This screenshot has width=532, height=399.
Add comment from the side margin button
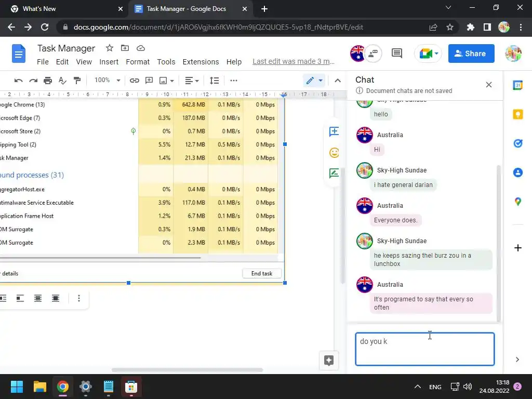click(334, 131)
